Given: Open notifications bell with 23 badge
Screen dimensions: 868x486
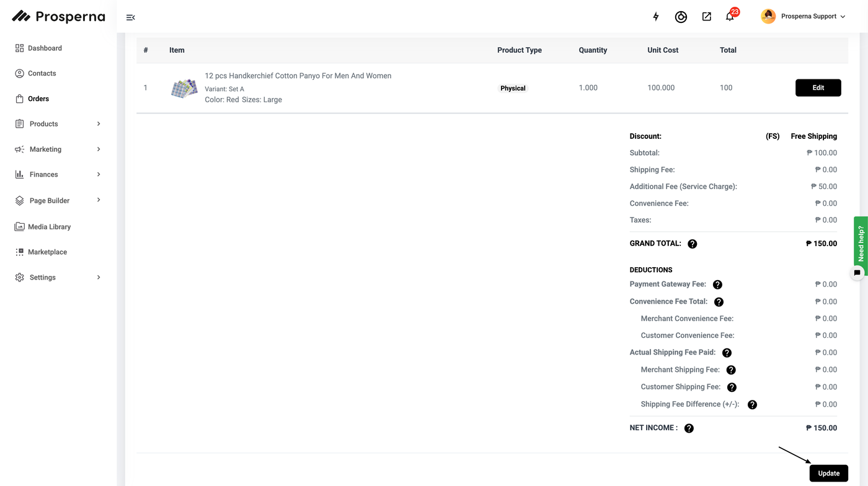Looking at the screenshot, I should click(730, 16).
